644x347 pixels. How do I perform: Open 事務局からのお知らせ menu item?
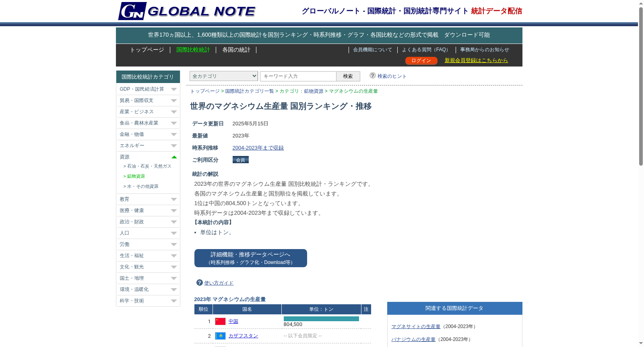(485, 50)
